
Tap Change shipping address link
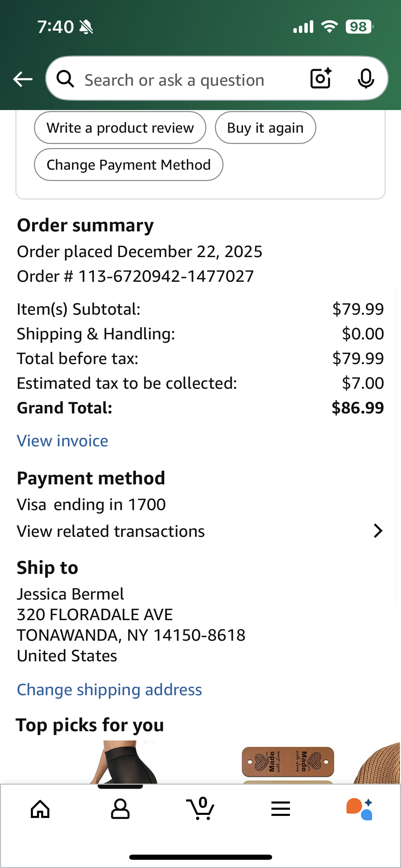pos(109,690)
